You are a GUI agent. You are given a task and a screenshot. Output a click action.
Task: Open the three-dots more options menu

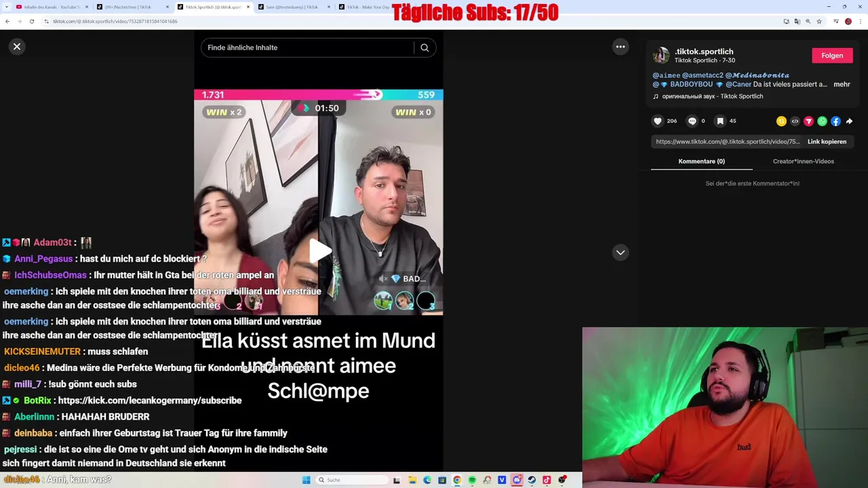[x=620, y=47]
